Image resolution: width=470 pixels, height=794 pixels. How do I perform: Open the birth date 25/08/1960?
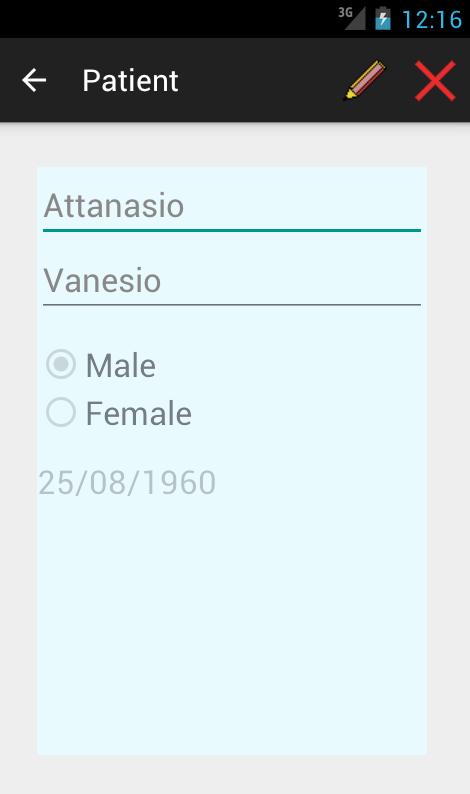(127, 482)
